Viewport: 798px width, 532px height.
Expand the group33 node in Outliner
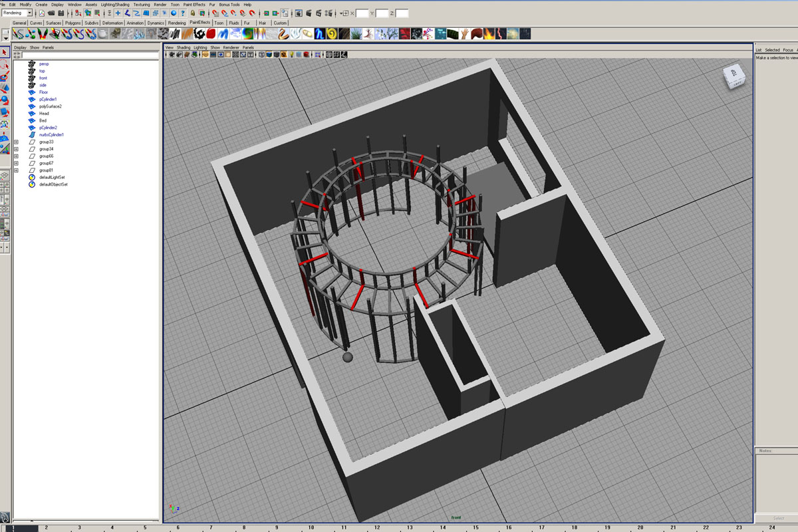click(16, 142)
